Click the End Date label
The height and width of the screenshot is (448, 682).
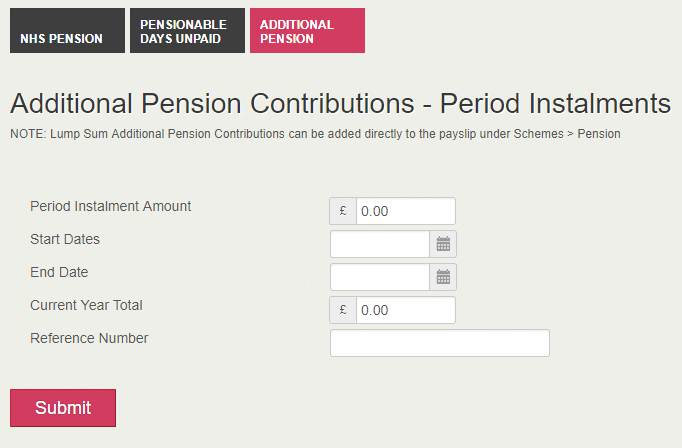[59, 272]
